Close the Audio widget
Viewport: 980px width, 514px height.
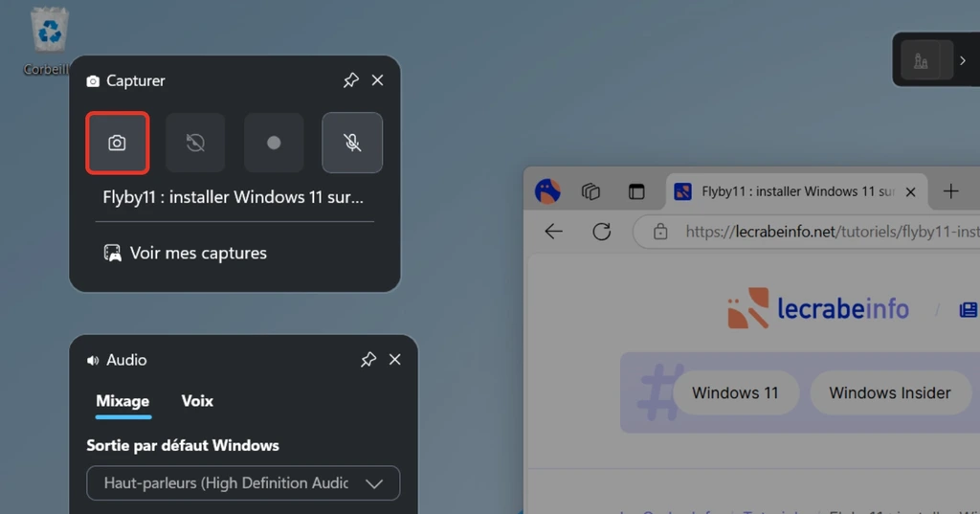pos(395,360)
